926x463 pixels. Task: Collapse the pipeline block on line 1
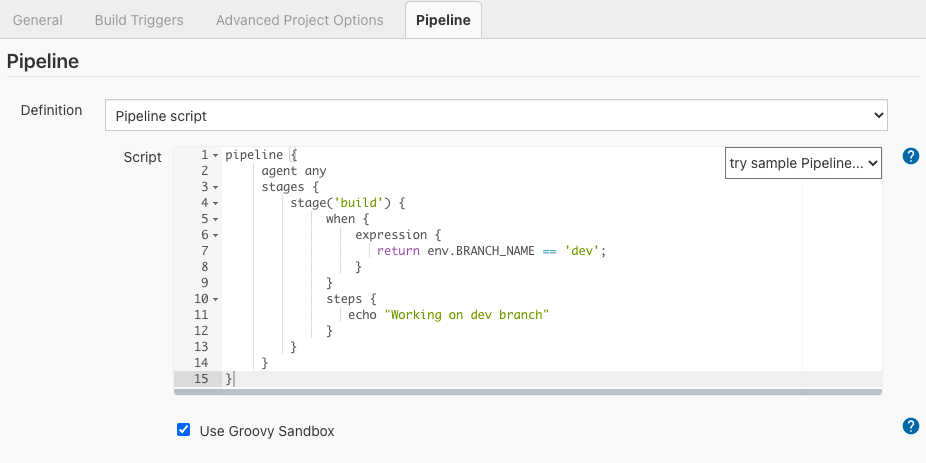click(215, 156)
